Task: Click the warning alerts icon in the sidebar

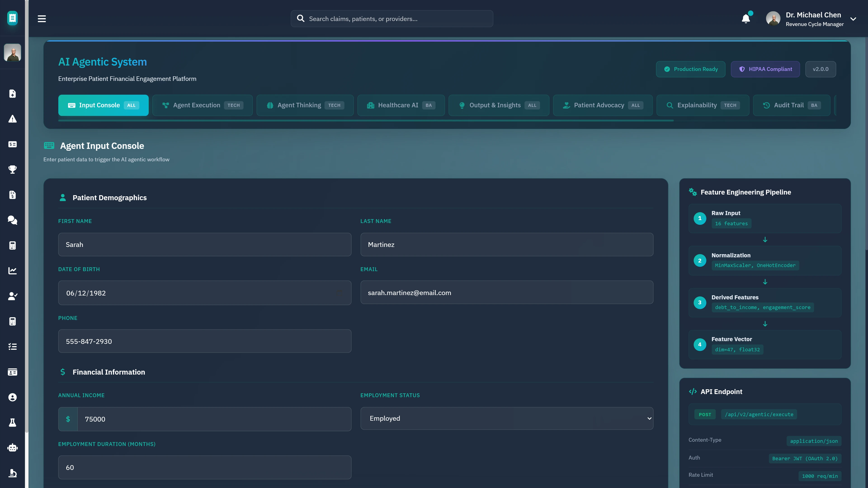Action: [12, 119]
